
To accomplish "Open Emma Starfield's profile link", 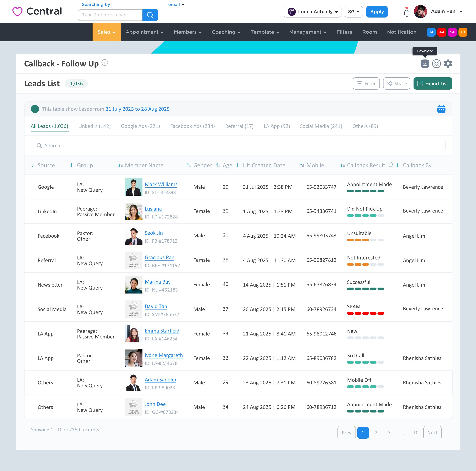I will pyautogui.click(x=162, y=331).
